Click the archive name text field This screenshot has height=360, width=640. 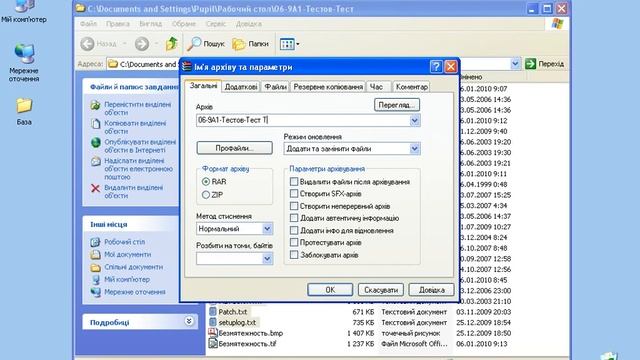pos(303,120)
